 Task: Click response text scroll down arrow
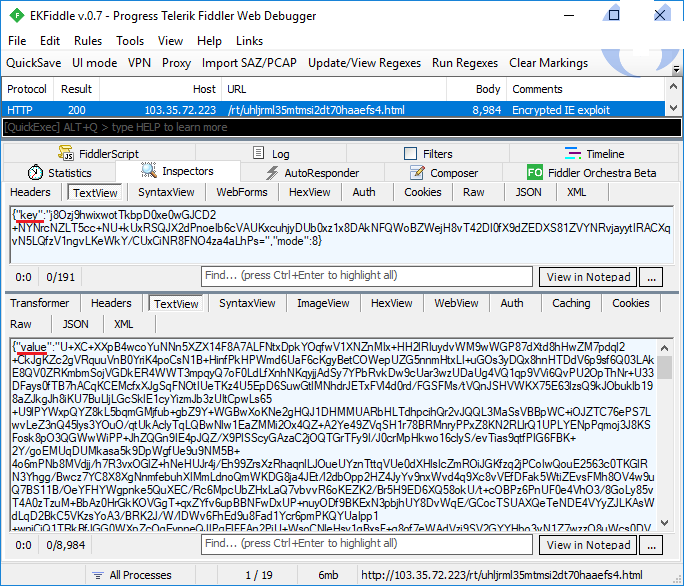(664, 522)
